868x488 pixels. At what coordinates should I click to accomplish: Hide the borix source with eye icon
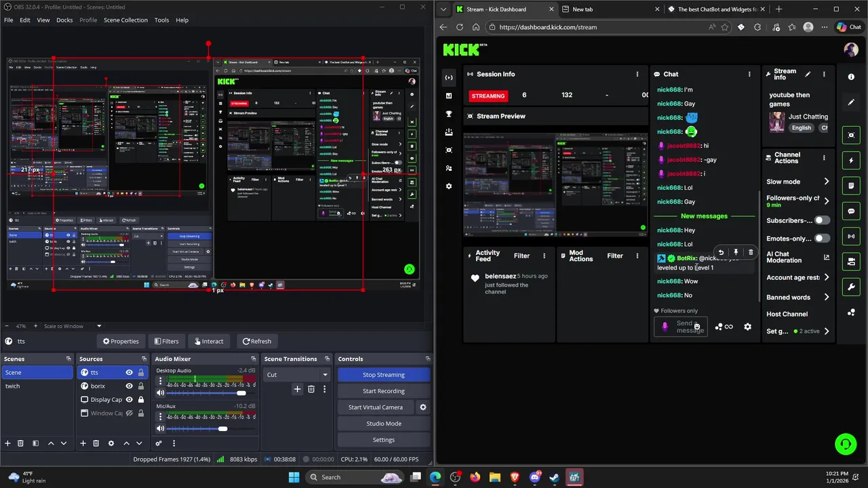(129, 386)
